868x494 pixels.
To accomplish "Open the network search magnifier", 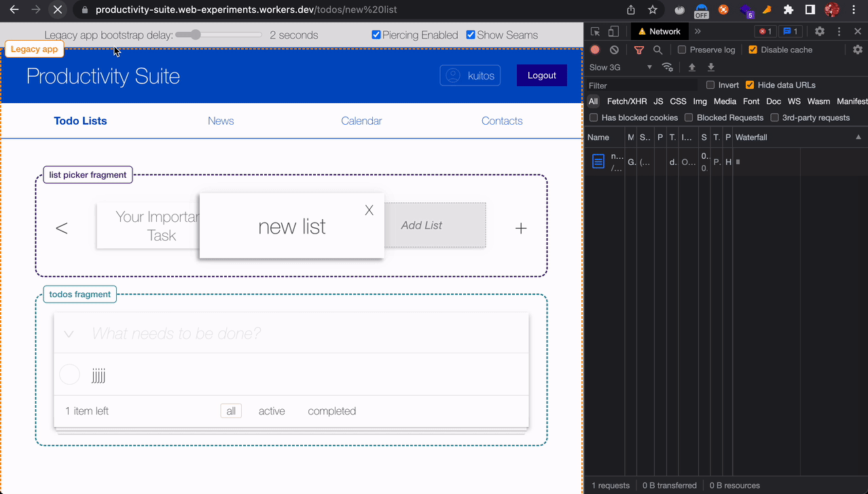I will point(657,50).
